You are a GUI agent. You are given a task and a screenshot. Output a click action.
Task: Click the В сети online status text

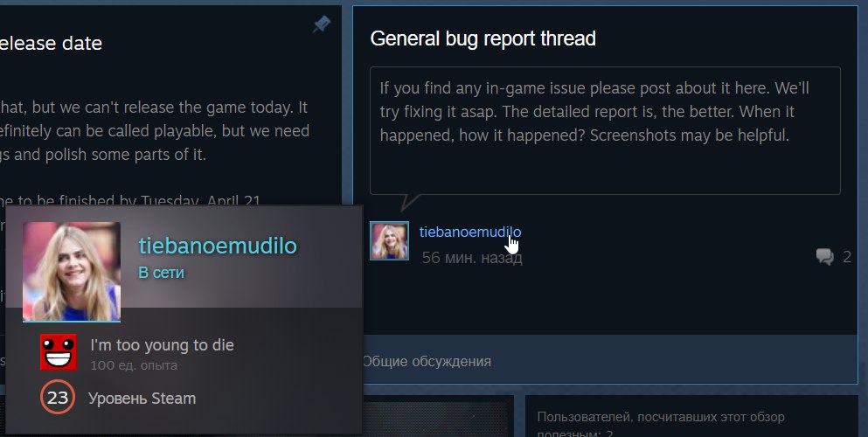pyautogui.click(x=161, y=273)
